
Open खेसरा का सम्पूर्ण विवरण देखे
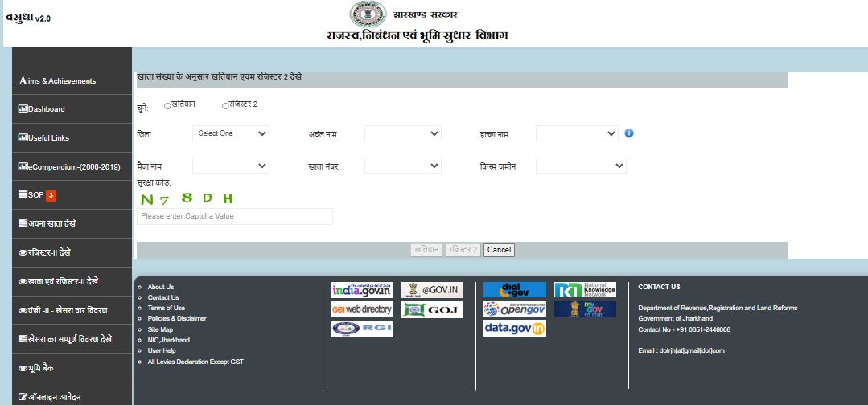pyautogui.click(x=72, y=339)
